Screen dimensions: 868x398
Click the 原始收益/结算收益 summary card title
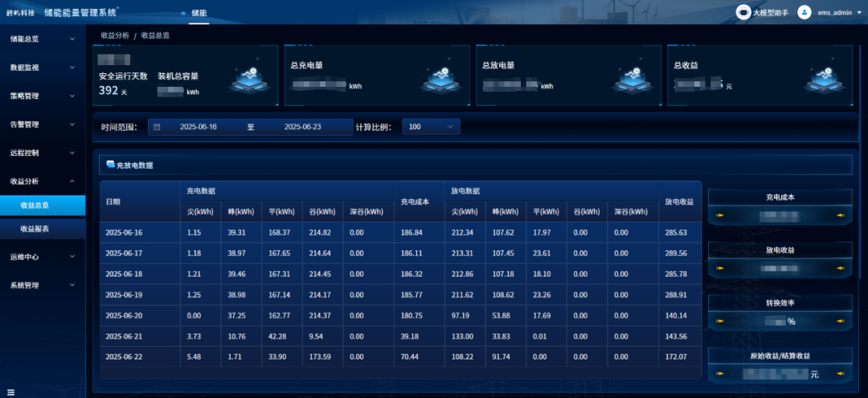780,356
